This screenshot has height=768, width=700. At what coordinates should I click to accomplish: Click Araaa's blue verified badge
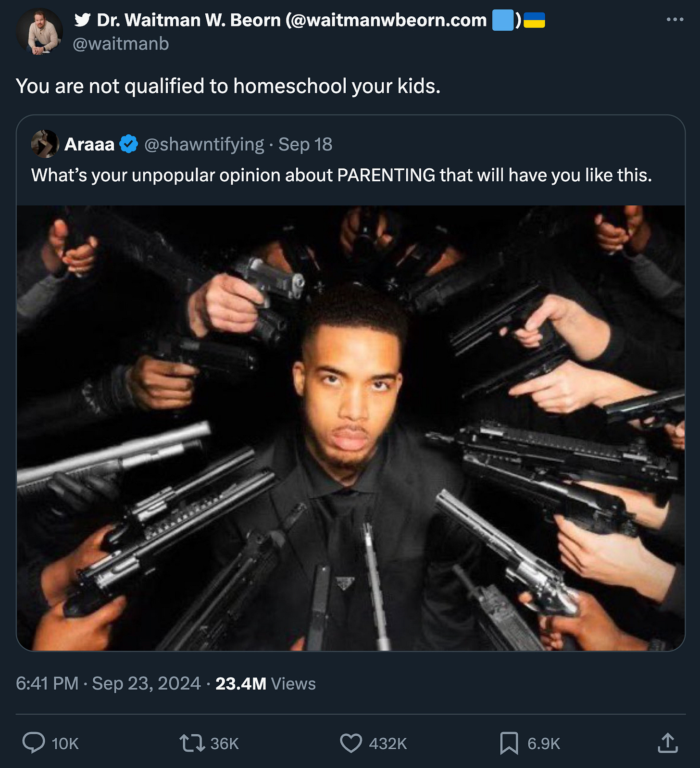pyautogui.click(x=128, y=144)
